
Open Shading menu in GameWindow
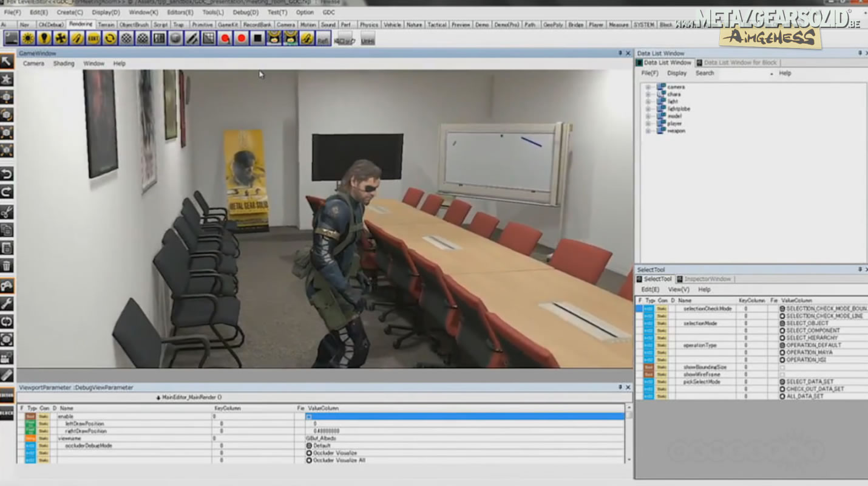64,63
